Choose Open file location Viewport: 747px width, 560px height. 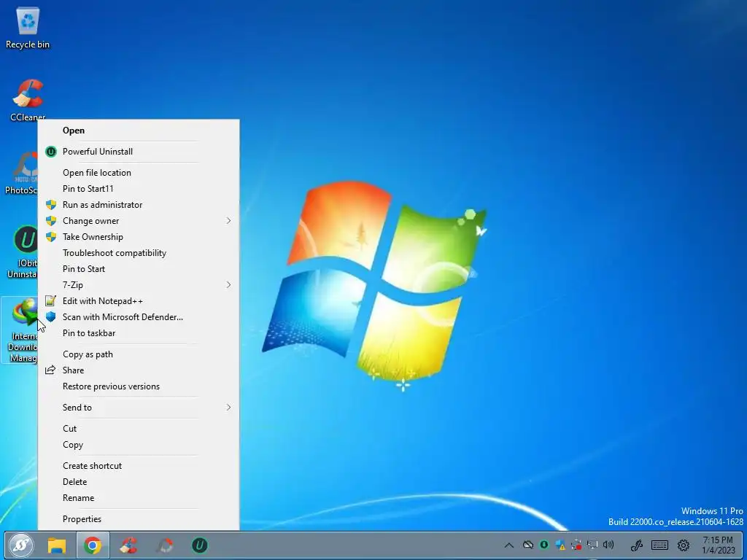(138, 172)
